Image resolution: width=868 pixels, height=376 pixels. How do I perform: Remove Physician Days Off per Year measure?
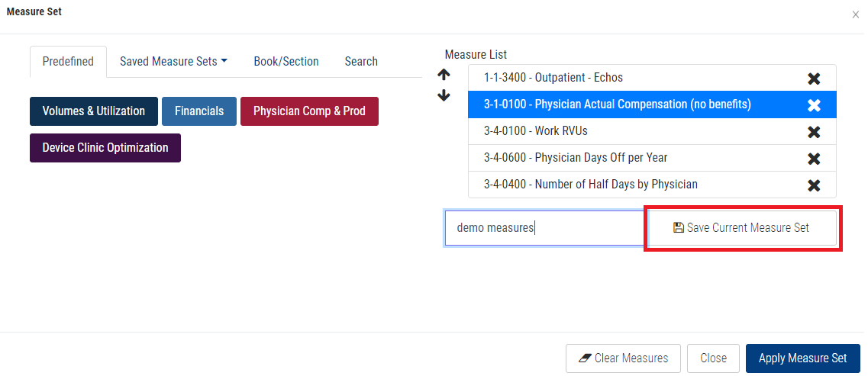814,159
